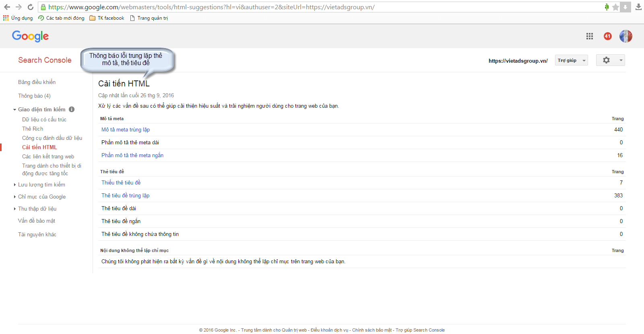Expand Chỉ mục của Google section

pyautogui.click(x=14, y=197)
